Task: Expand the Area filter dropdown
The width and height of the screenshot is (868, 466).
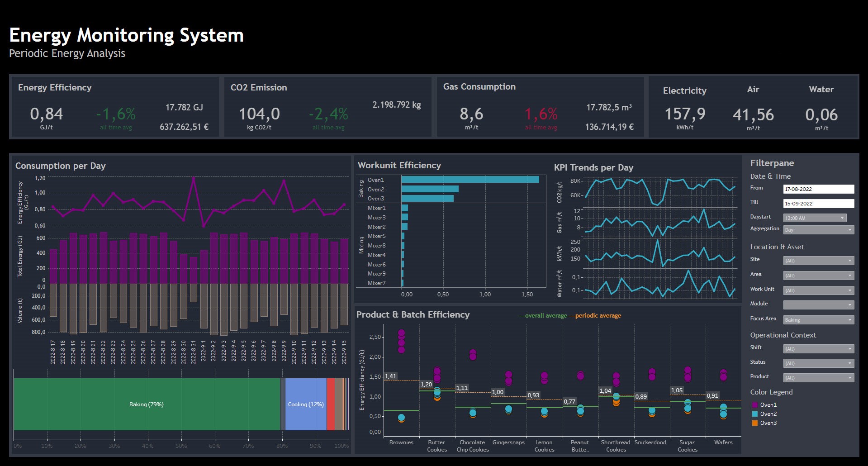Action: coord(818,276)
